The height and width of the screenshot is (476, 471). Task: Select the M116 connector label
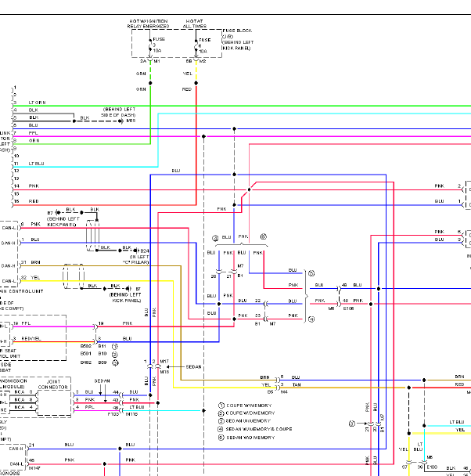tap(131, 414)
